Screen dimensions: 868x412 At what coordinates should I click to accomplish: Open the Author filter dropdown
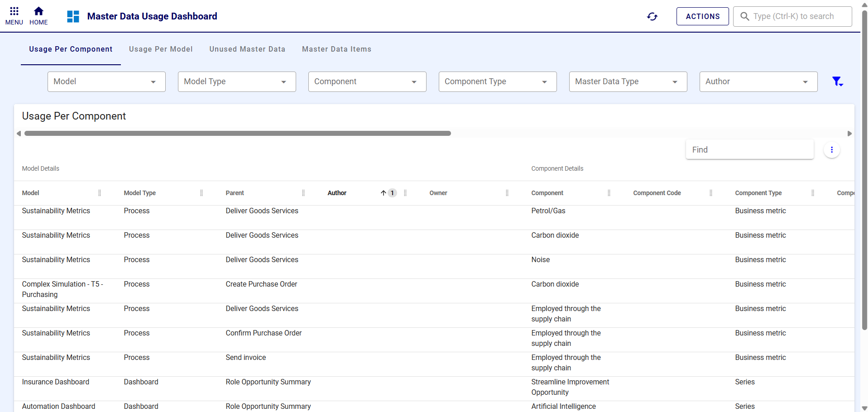tap(758, 82)
